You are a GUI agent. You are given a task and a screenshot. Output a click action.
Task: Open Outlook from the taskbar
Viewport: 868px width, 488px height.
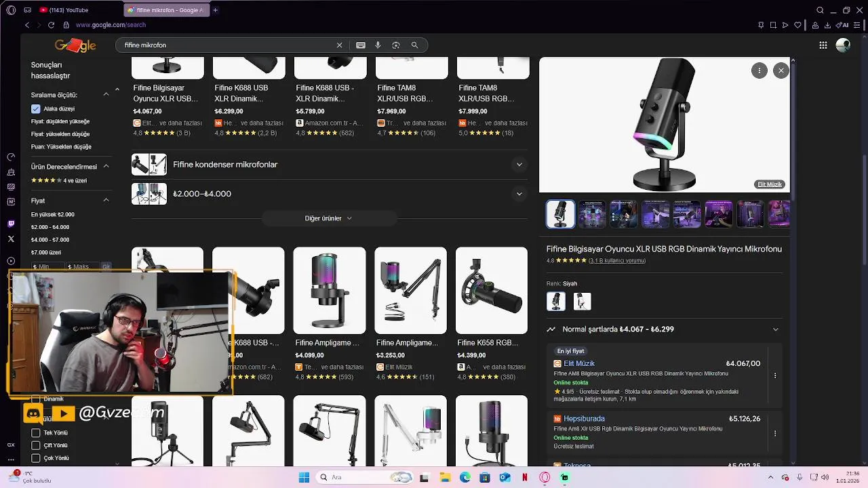coord(505,477)
